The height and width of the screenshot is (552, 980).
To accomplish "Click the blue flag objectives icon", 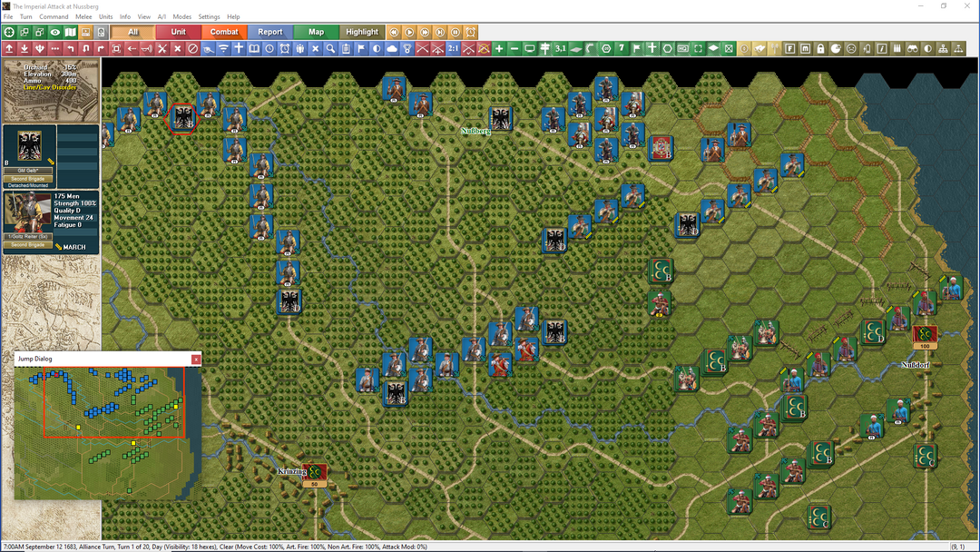I will pos(361,48).
